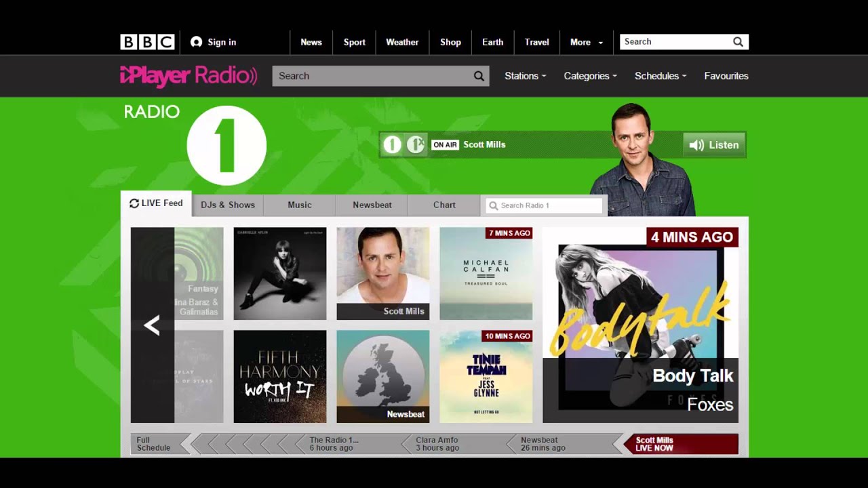Screen dimensions: 868x488
Task: Open BBC Weather
Action: 402,42
